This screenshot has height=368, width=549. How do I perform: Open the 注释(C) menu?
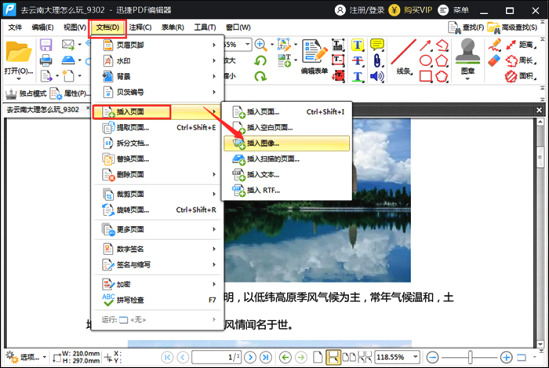140,27
